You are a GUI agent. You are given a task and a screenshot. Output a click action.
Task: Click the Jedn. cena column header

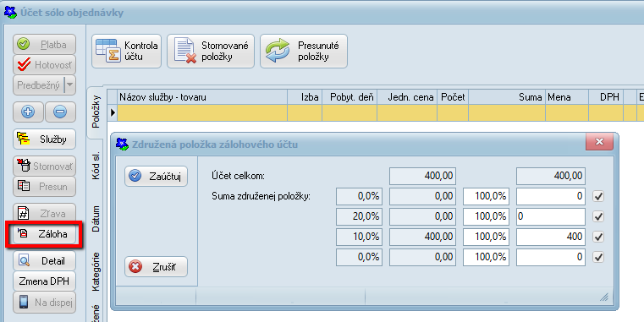(407, 97)
